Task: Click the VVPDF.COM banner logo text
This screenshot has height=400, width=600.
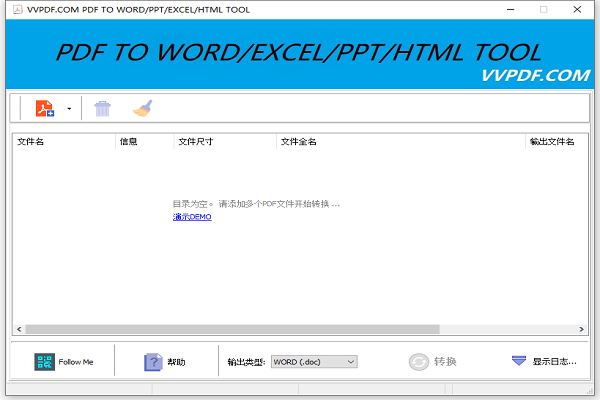Action: (x=535, y=75)
